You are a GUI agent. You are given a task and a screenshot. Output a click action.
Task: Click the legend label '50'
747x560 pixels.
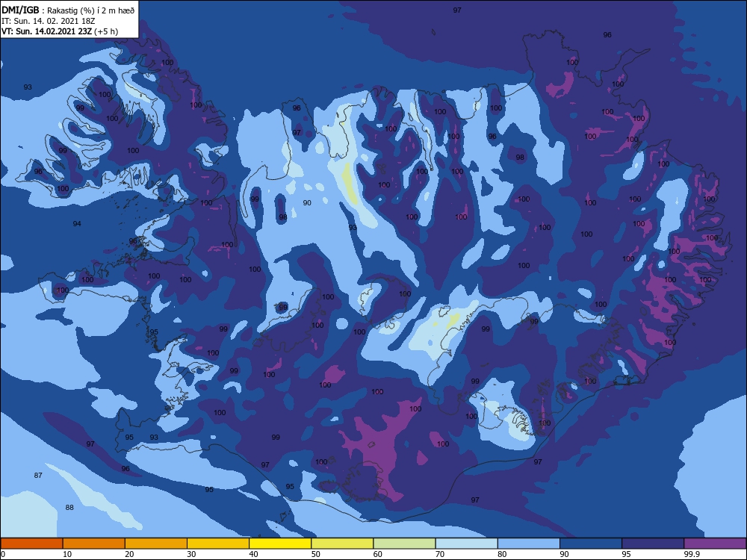tap(316, 554)
